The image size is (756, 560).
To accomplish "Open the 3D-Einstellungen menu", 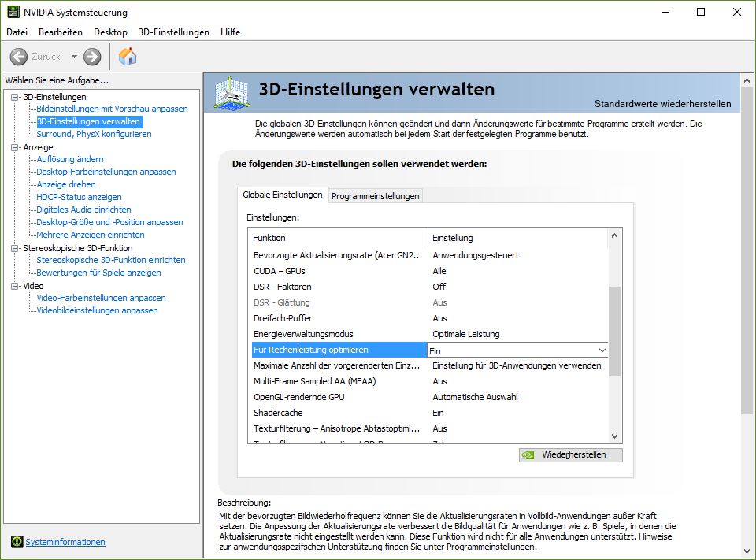I will (x=173, y=32).
